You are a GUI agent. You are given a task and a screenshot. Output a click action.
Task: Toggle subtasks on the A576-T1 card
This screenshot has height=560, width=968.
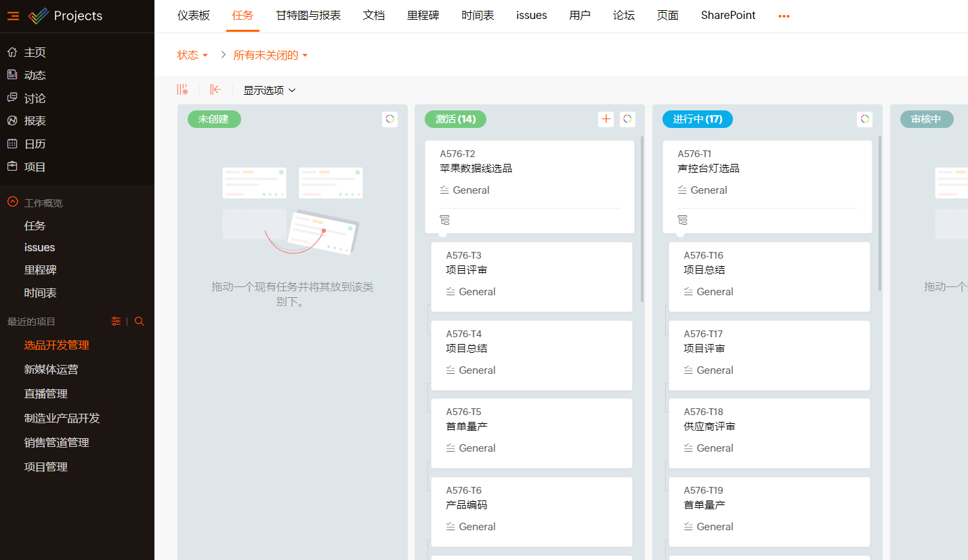click(x=683, y=220)
